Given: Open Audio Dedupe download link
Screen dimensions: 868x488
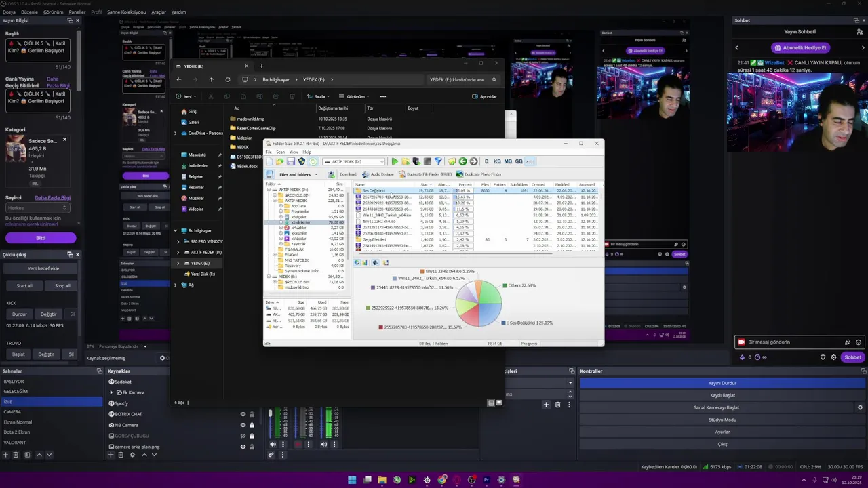Looking at the screenshot, I should coord(378,174).
